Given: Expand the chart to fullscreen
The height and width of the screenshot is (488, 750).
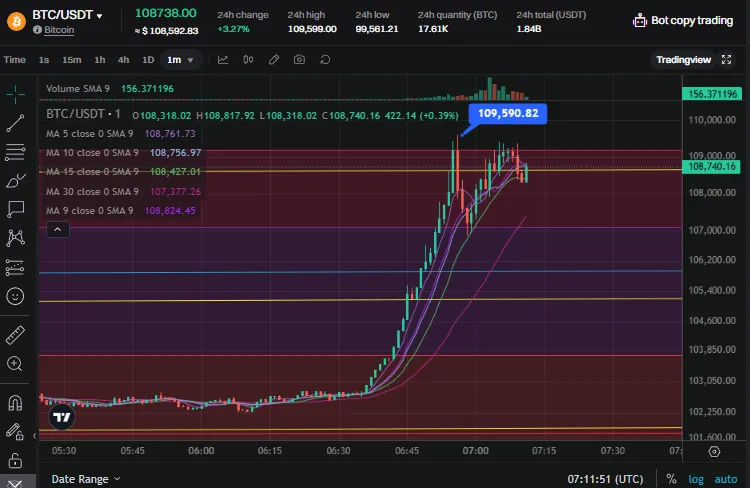Looking at the screenshot, I should (x=727, y=59).
